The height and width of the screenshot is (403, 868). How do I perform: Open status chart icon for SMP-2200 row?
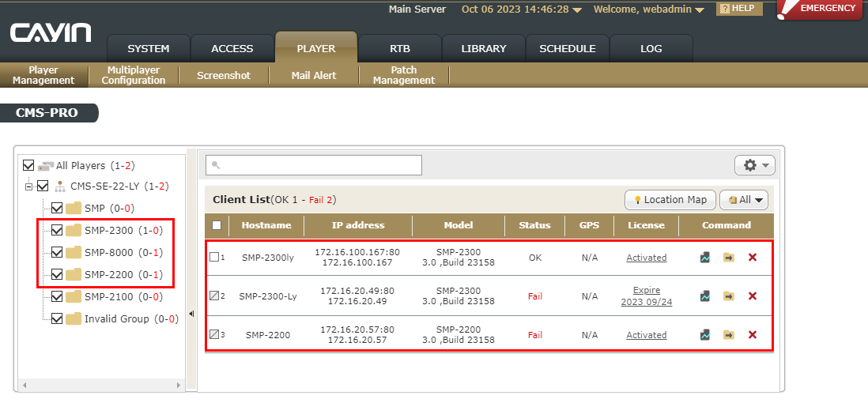(704, 335)
